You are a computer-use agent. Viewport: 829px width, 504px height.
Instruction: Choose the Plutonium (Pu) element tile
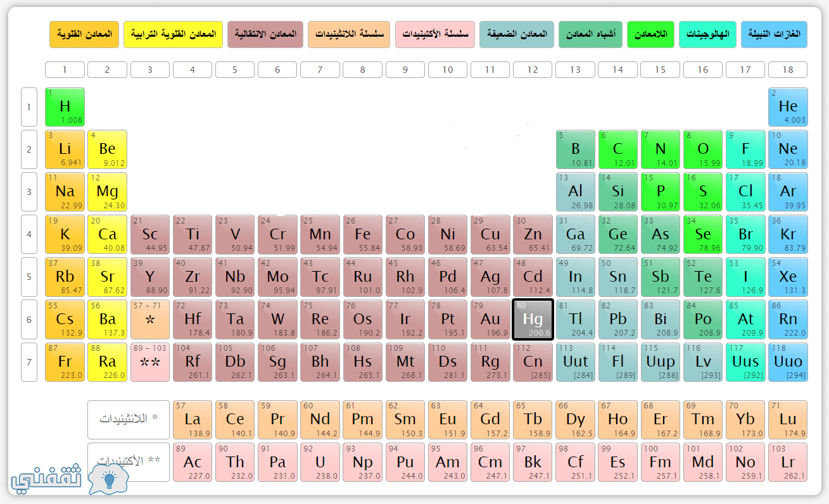[x=405, y=462]
